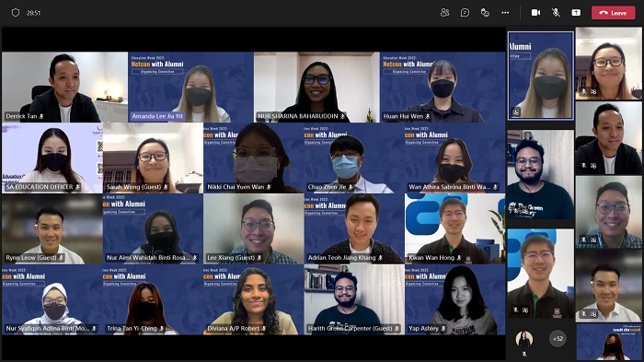This screenshot has height=362, width=644.
Task: Click the pin icon on top-right thumbnail
Action: (593, 92)
